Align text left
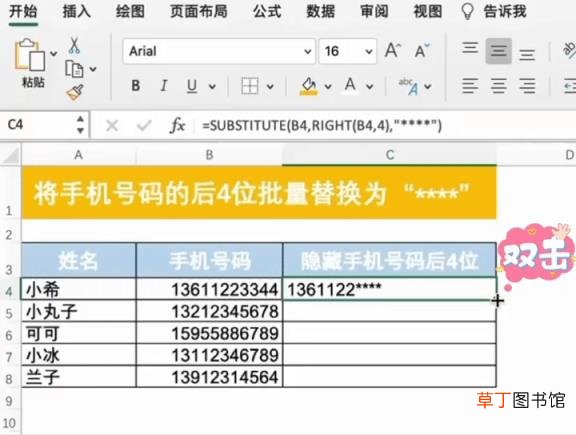This screenshot has width=576, height=435. (x=470, y=86)
